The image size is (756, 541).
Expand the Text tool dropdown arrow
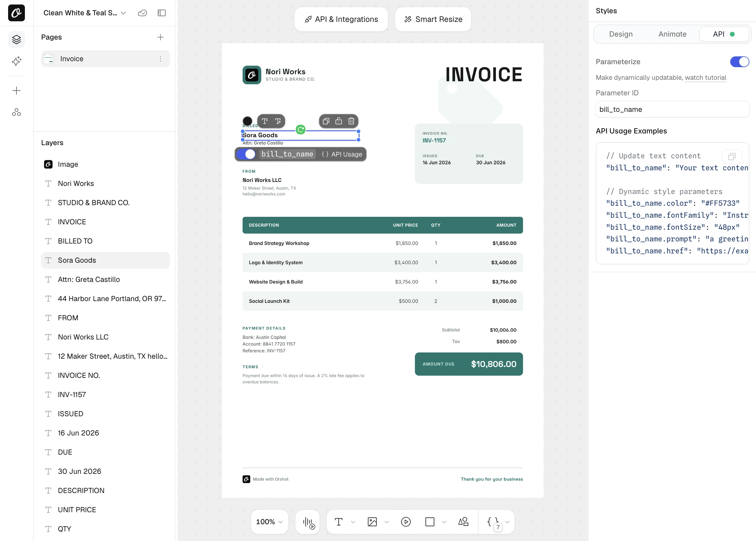click(x=353, y=522)
